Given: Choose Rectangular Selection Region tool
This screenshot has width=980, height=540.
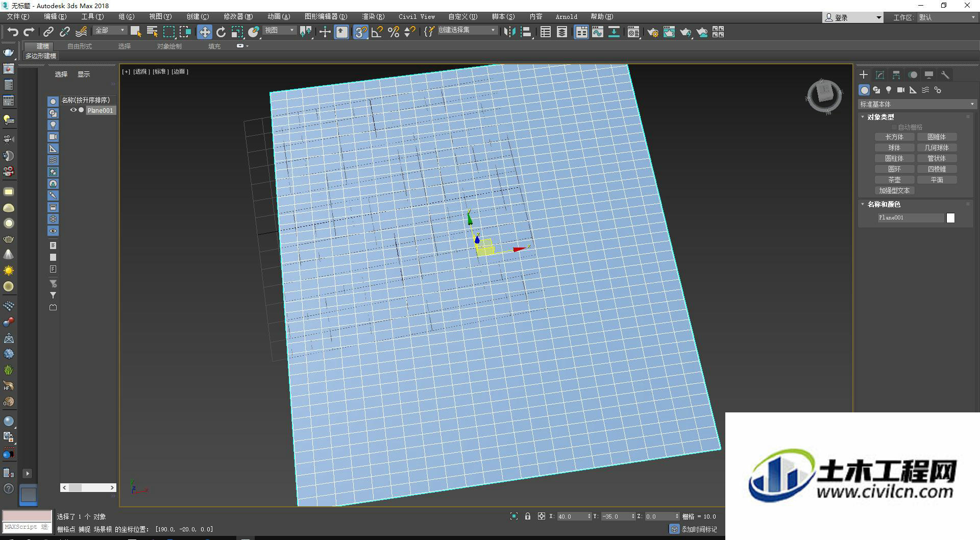Looking at the screenshot, I should tap(168, 32).
